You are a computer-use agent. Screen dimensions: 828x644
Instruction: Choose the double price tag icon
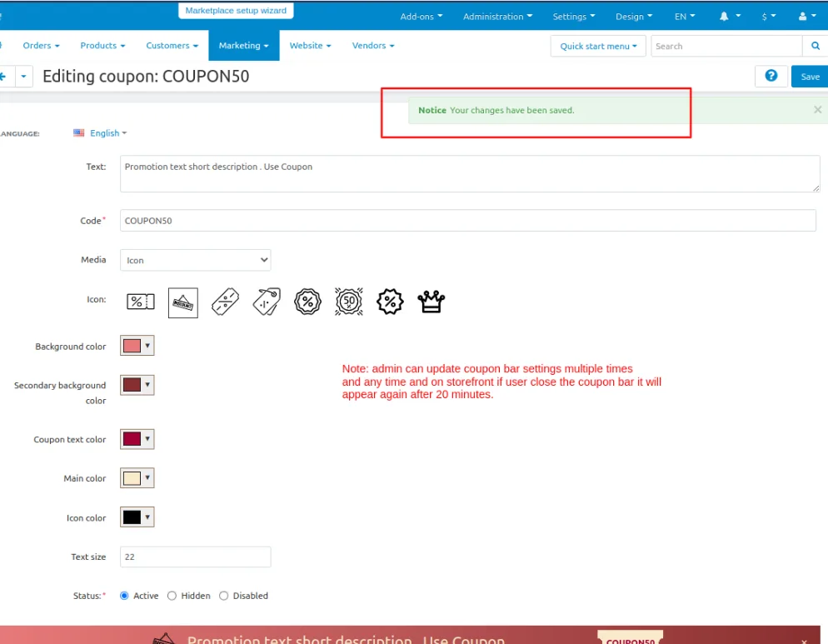coord(267,302)
